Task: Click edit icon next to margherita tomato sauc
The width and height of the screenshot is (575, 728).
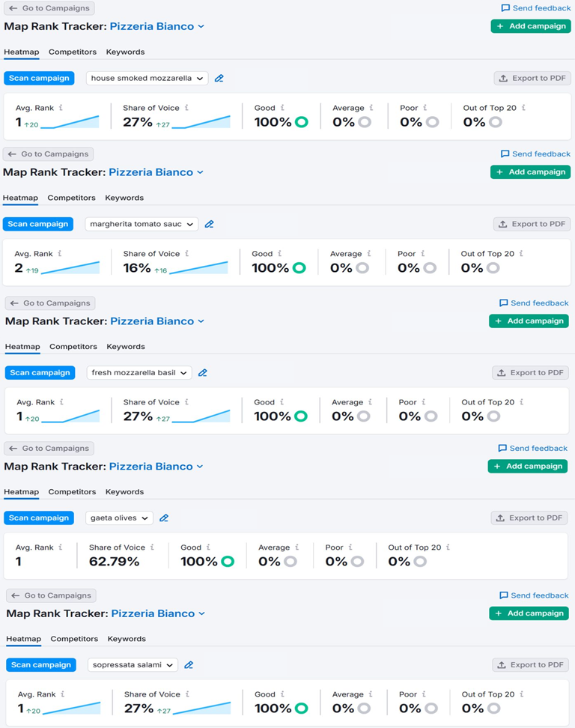Action: [210, 224]
